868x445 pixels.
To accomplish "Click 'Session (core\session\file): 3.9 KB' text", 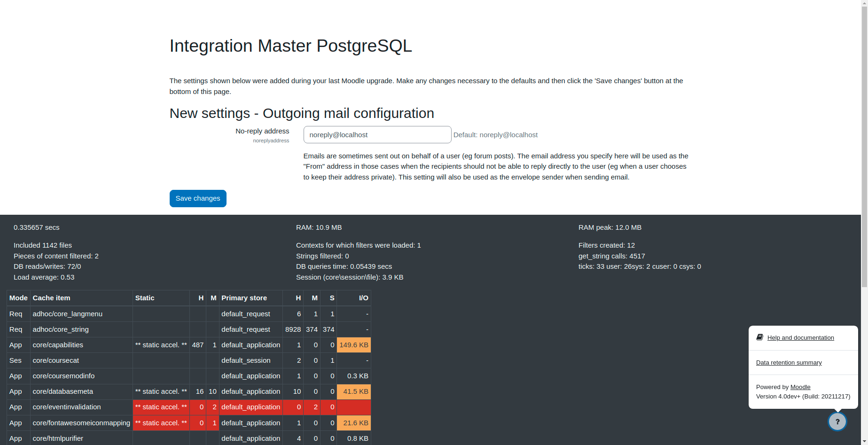I will tap(350, 277).
